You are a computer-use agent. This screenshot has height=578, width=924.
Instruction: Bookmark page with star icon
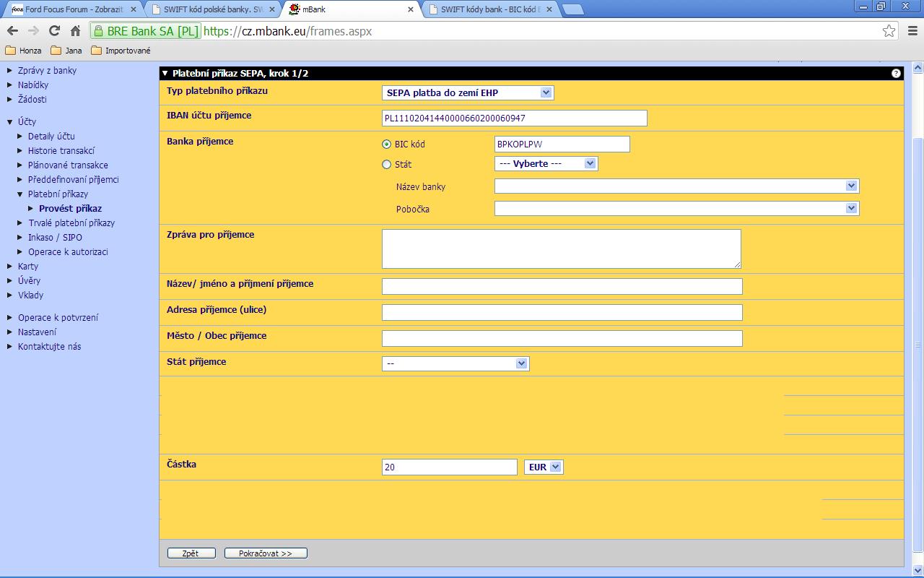point(889,31)
